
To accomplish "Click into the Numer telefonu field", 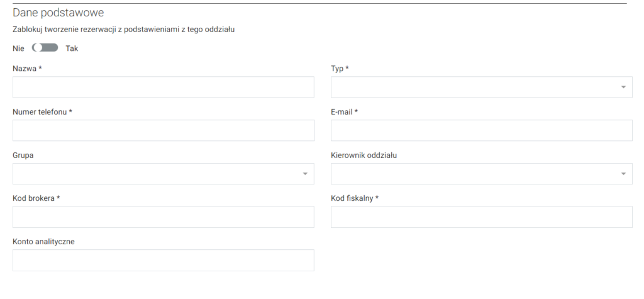I will click(163, 130).
